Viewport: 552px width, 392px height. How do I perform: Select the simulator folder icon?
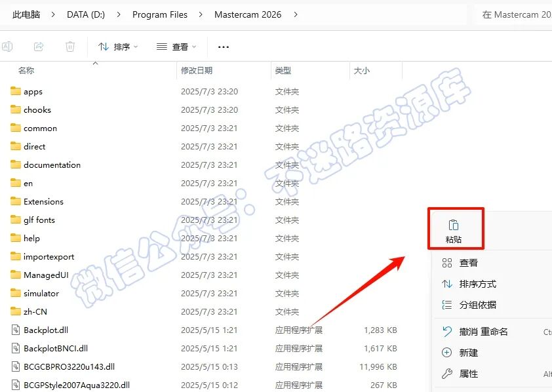click(16, 293)
